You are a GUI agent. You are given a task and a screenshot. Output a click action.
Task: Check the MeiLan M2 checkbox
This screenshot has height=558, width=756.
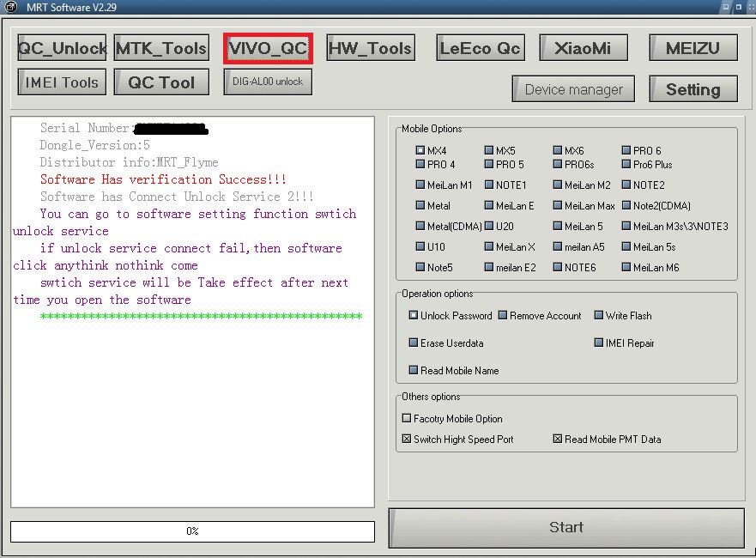[558, 185]
